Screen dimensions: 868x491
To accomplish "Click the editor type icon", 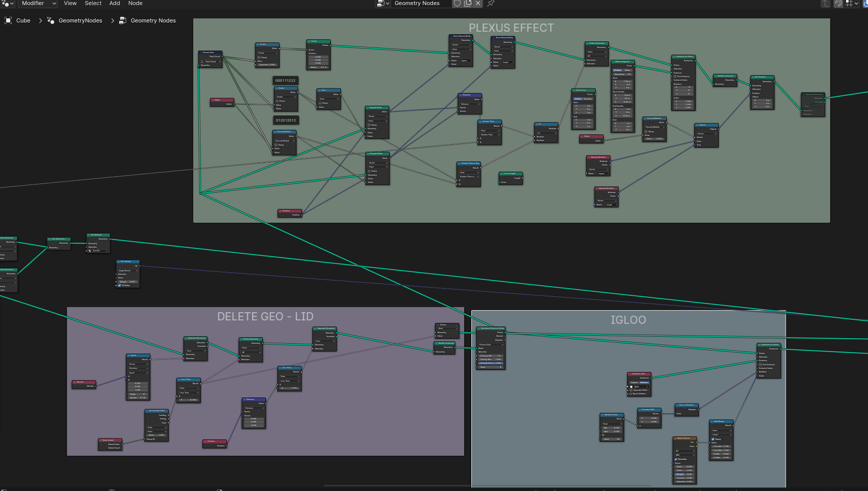I will [x=6, y=3].
